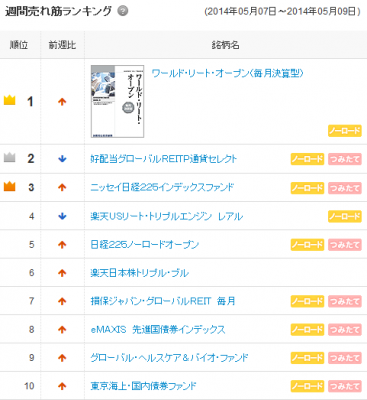Image resolution: width=367 pixels, height=400 pixels.
Task: Open グローバル・ヘルスケア&バイオ・ファンド link
Action: (x=169, y=358)
